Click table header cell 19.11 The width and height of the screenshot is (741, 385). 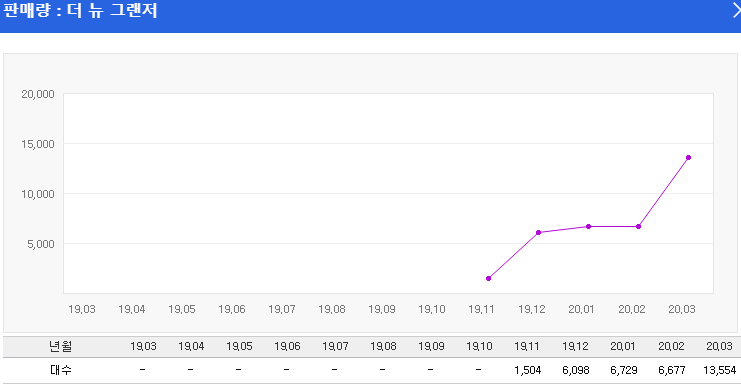click(x=527, y=346)
